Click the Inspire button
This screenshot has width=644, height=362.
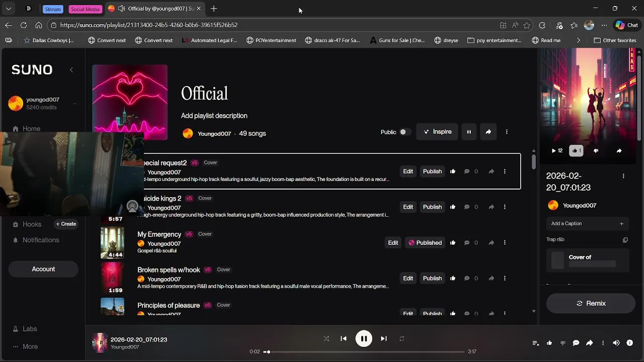point(437,132)
